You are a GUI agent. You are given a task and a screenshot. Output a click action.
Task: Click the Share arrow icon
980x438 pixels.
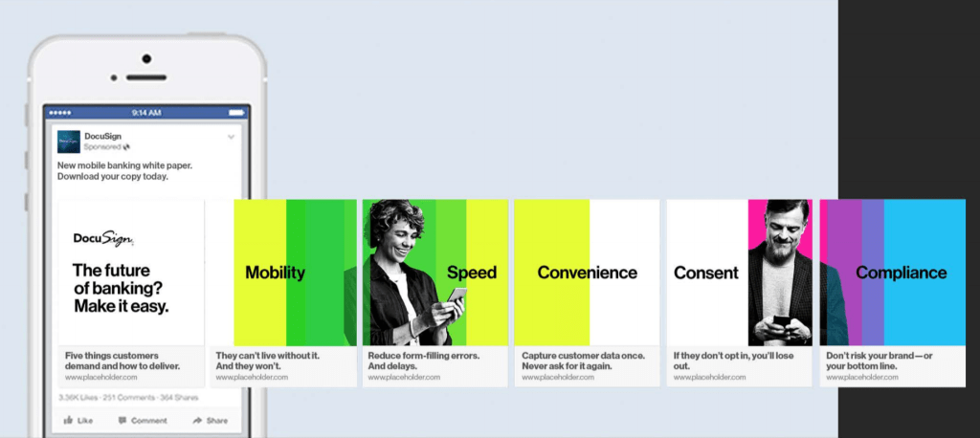(x=197, y=420)
